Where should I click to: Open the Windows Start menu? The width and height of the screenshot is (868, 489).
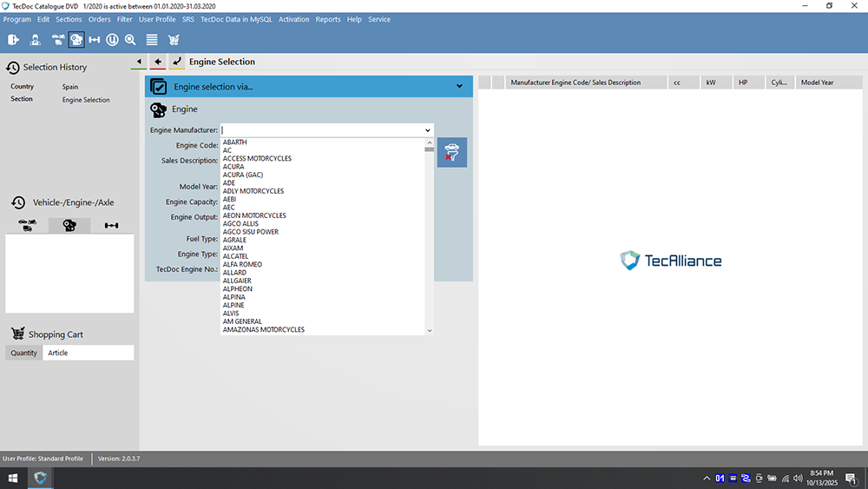click(x=13, y=478)
